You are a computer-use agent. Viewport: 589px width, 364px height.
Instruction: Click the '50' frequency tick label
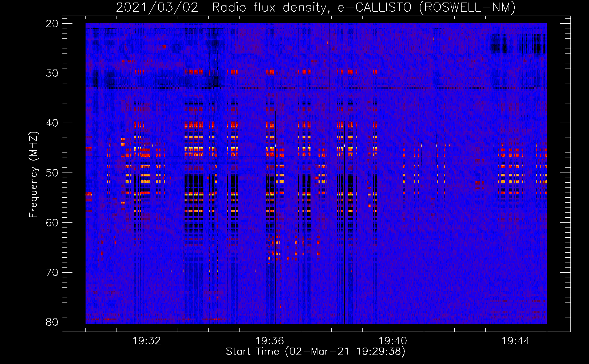pos(52,173)
